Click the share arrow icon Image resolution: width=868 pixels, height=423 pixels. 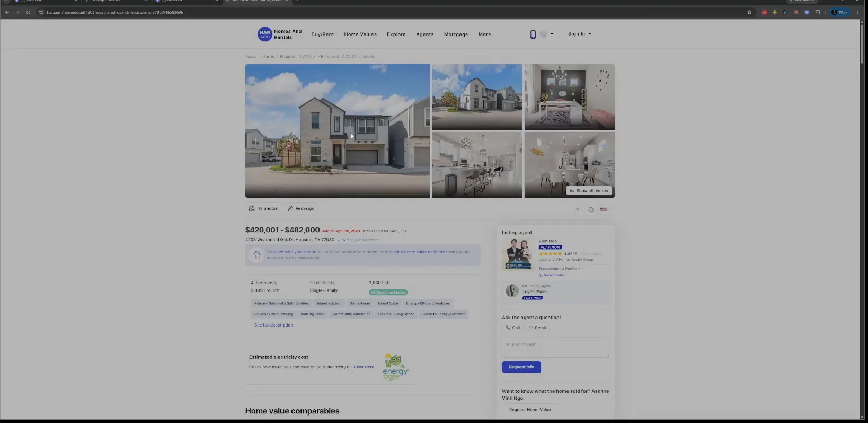(x=577, y=209)
